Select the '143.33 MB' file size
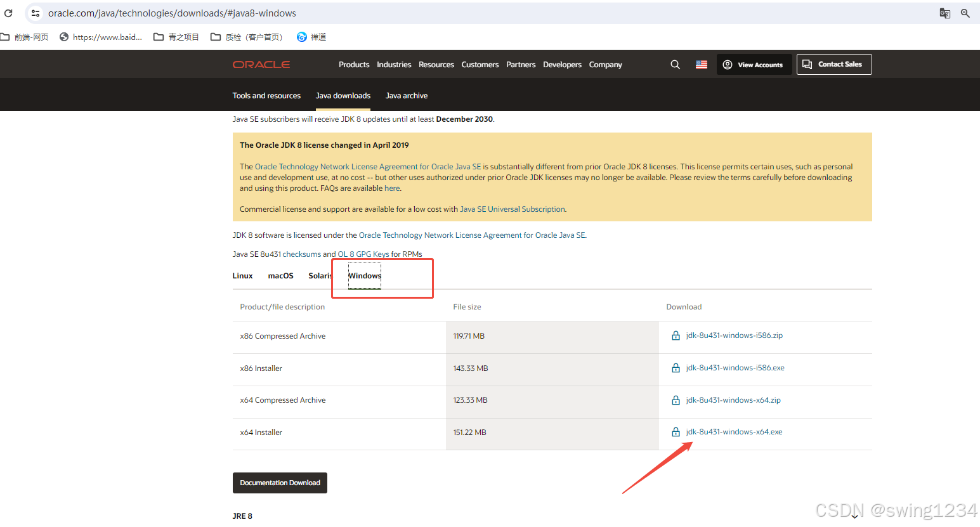The width and height of the screenshot is (980, 527). point(471,368)
